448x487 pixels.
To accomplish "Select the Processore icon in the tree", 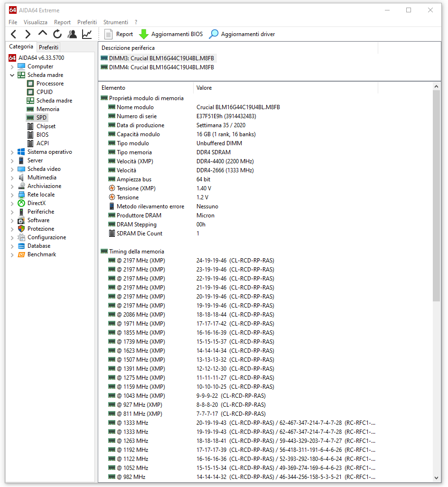I will point(30,84).
